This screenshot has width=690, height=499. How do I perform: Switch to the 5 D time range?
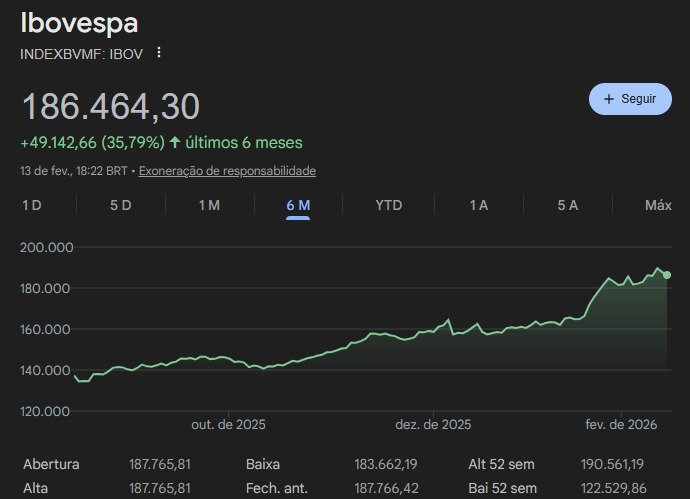pos(120,205)
